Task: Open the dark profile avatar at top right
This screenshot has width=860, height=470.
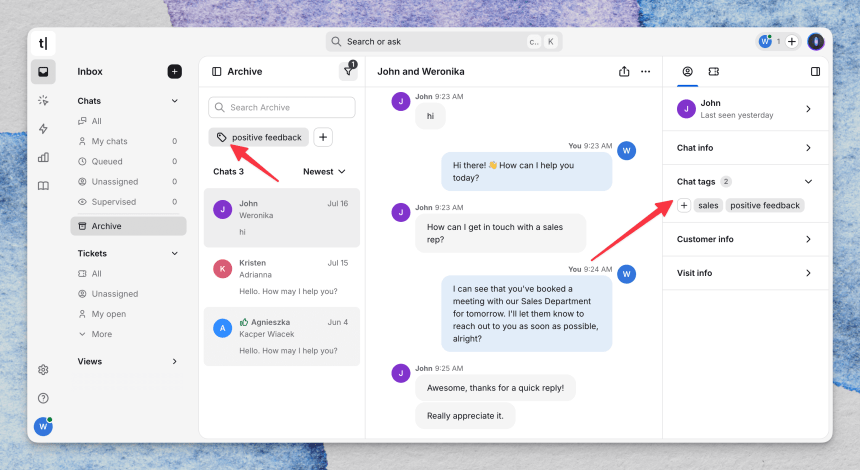Action: point(816,42)
